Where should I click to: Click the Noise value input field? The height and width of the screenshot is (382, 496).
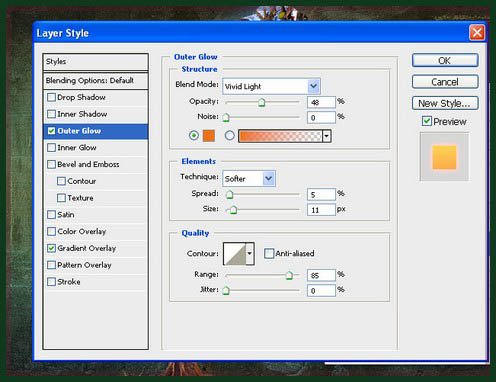(x=321, y=117)
